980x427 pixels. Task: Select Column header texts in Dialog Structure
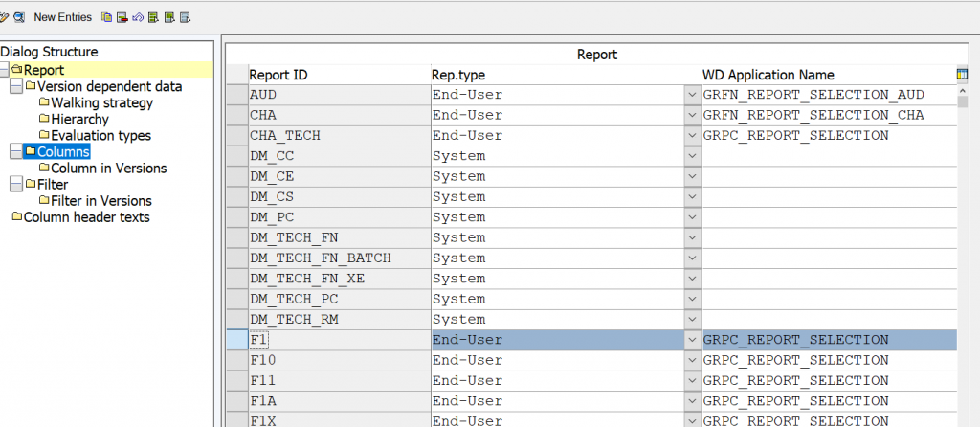[86, 217]
